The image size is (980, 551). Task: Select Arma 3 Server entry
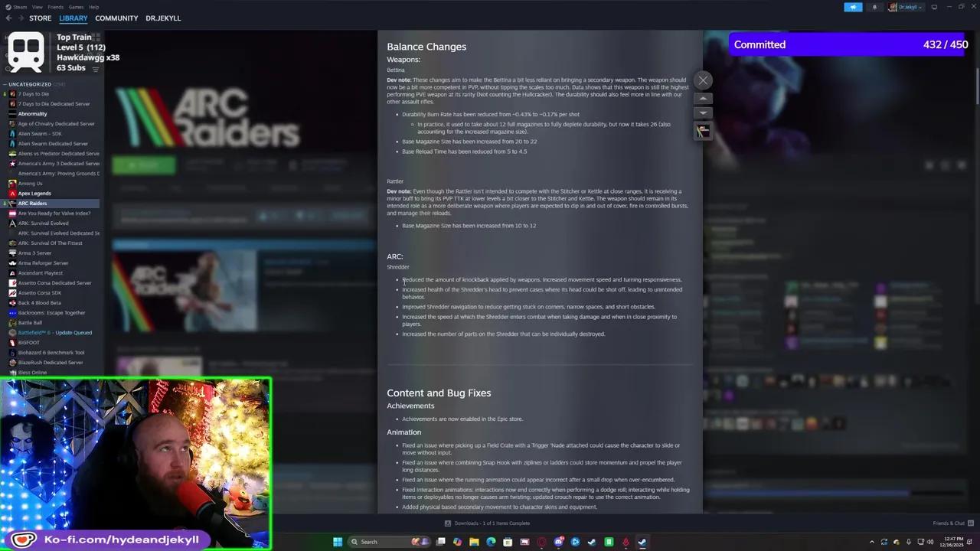(x=35, y=253)
